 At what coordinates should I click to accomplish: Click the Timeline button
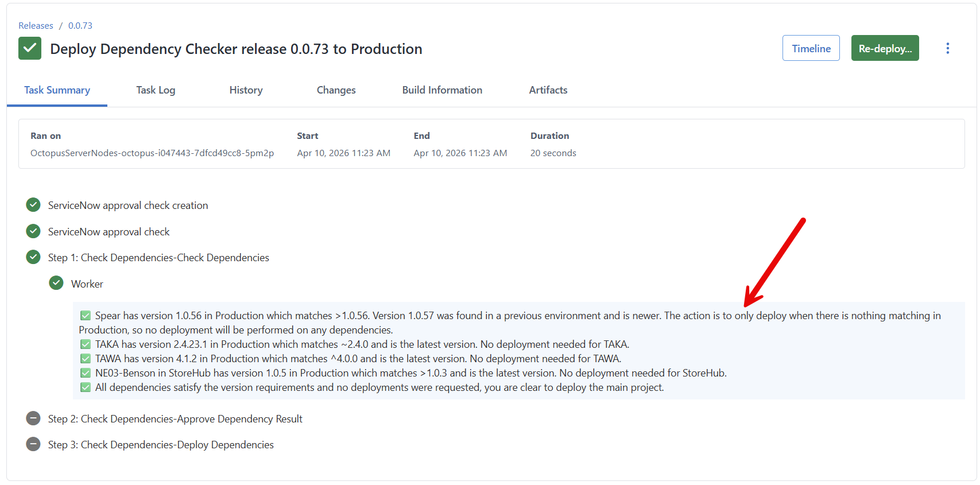tap(811, 48)
